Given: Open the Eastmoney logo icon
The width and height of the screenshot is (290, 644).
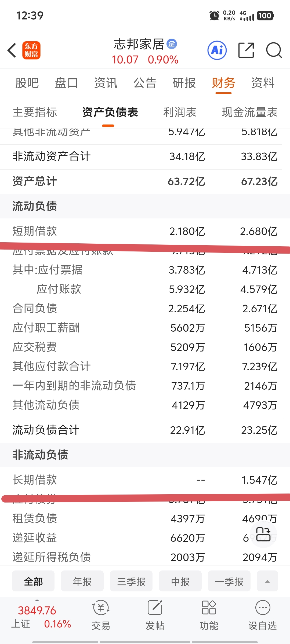Looking at the screenshot, I should [31, 50].
